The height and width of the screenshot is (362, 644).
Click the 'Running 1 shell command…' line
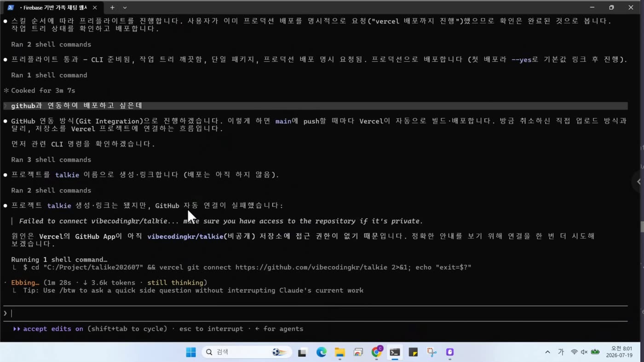[59, 259]
